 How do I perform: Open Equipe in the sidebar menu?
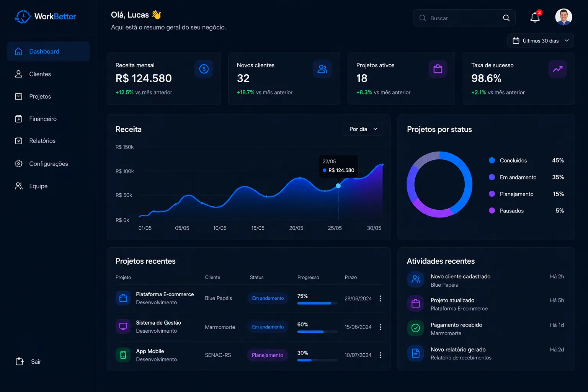[49, 186]
